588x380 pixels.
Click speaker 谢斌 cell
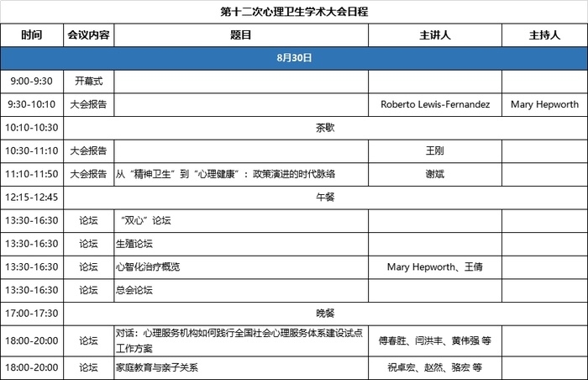[434, 174]
